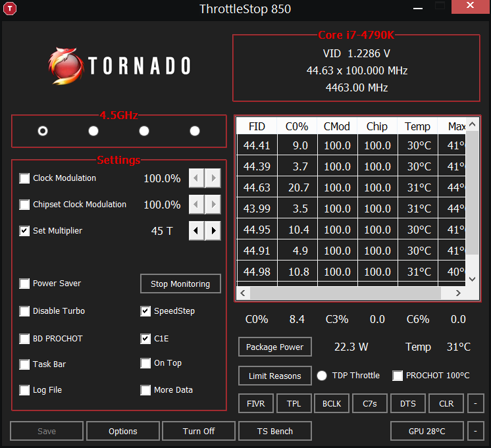
Task: Uncheck the SpeedStep option
Action: click(145, 311)
